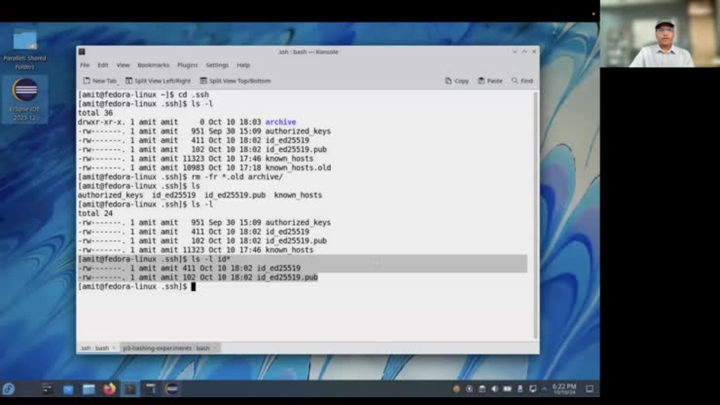This screenshot has height=405, width=720.
Task: Open the Eclipse IDE desktop shortcut
Action: pos(25,99)
